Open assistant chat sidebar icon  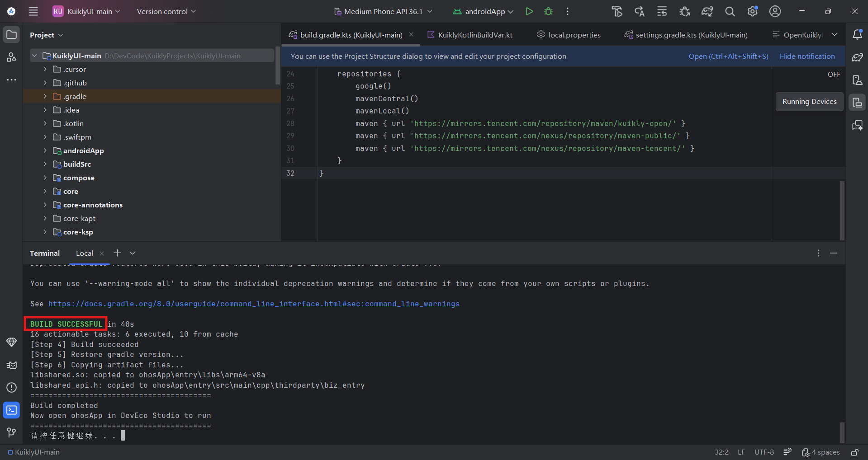[857, 125]
